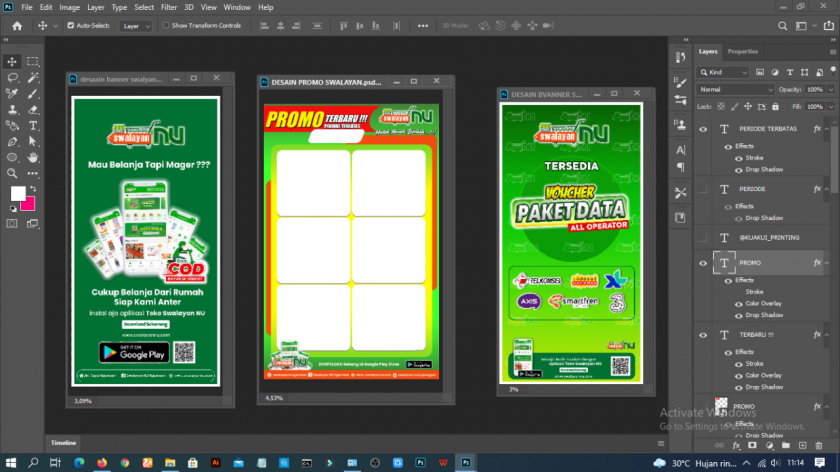
Task: Show the @KUAKUI_PRINTING layer visibility
Action: (x=703, y=237)
